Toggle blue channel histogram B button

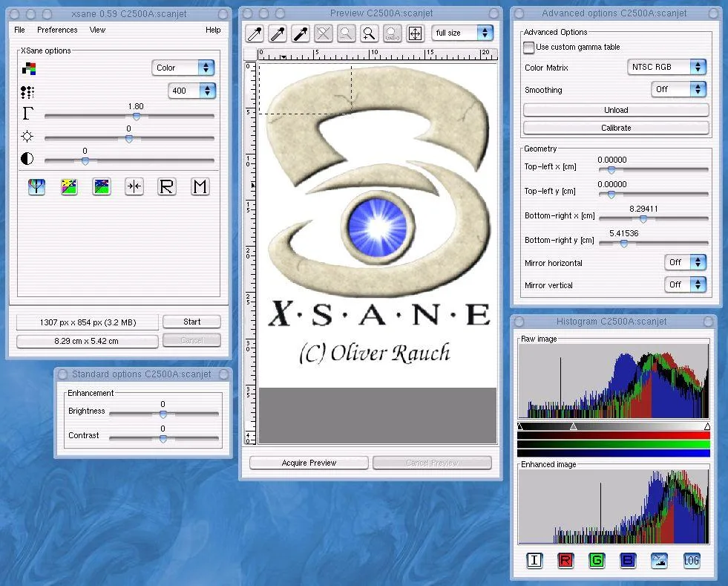click(628, 561)
